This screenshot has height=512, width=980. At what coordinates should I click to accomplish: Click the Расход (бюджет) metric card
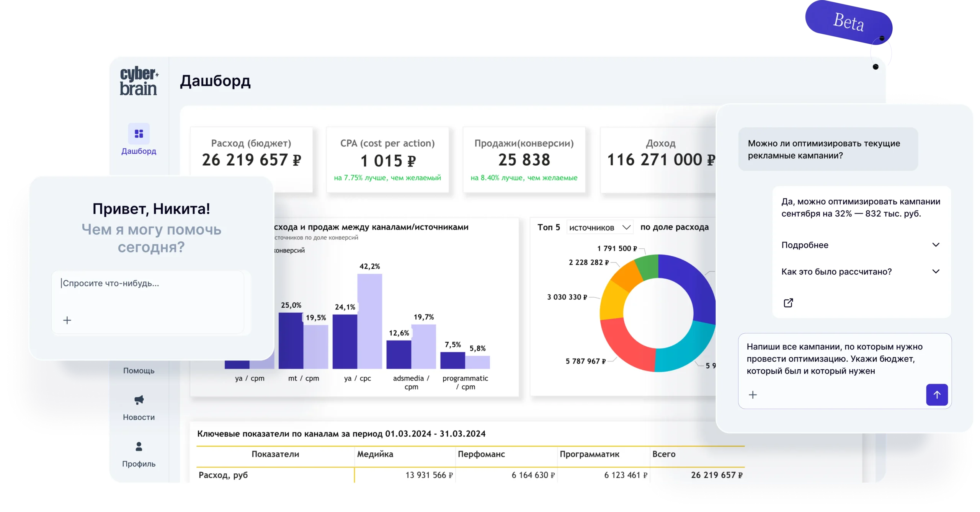tap(252, 159)
